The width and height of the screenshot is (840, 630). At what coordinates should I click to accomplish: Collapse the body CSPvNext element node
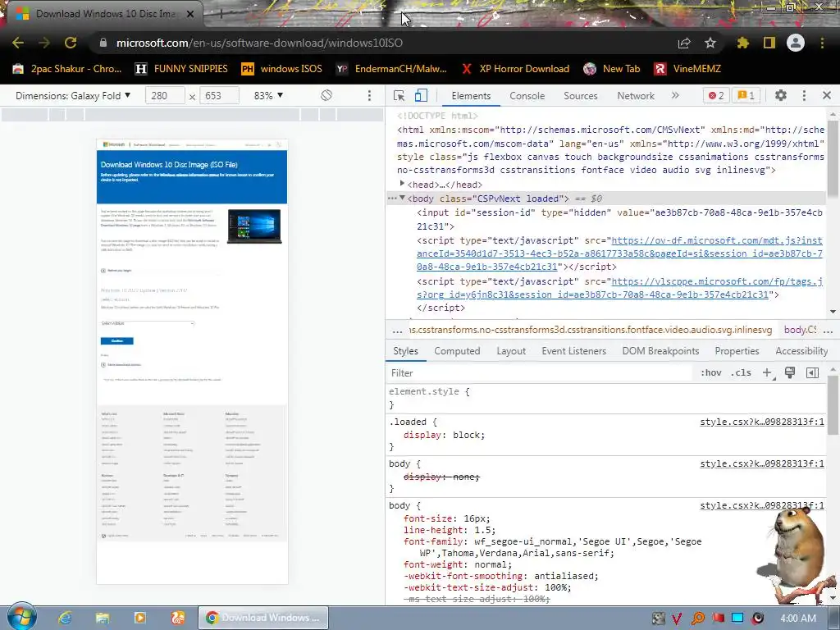(402, 199)
